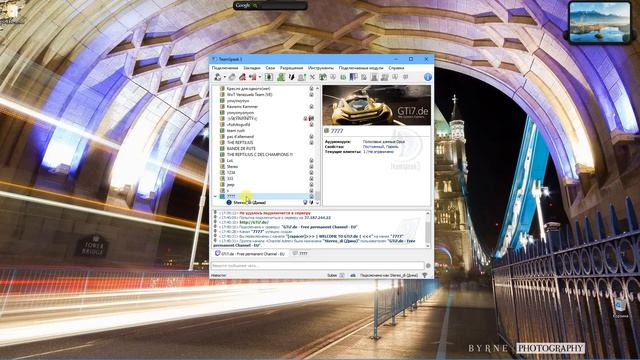Screen dimensions: 640x360
Task: Select the LoL channel
Action: click(x=229, y=160)
